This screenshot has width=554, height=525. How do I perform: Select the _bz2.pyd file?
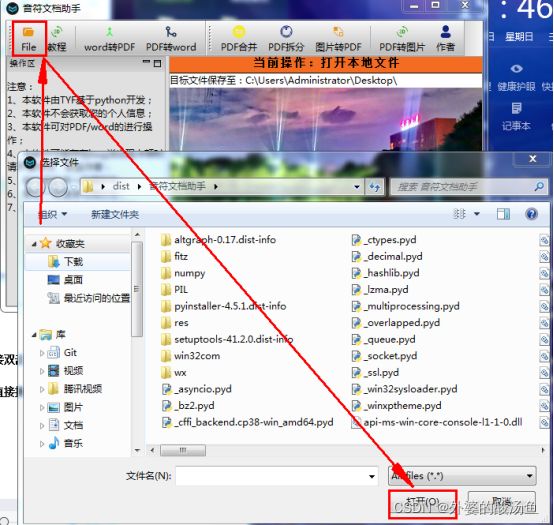click(188, 406)
